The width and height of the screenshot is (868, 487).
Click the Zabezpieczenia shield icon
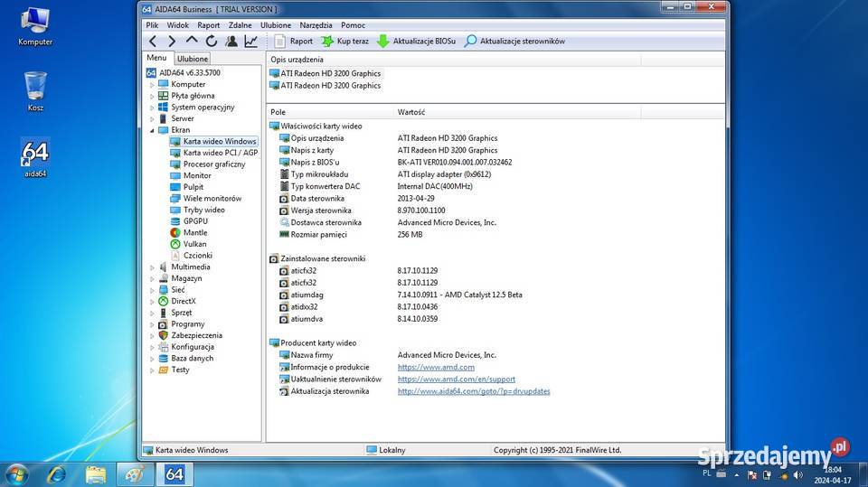click(164, 335)
